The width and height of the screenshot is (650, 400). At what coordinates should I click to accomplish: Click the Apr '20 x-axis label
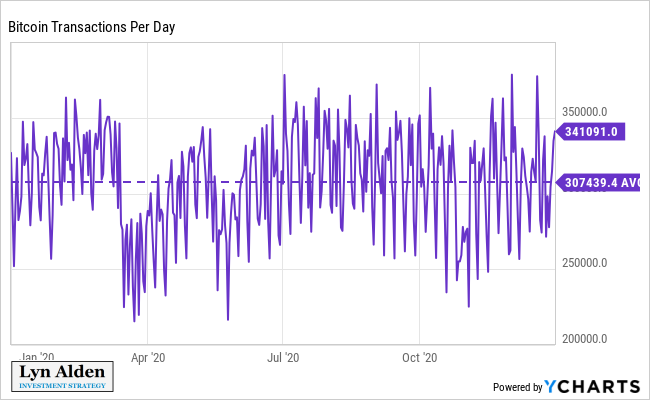[147, 356]
